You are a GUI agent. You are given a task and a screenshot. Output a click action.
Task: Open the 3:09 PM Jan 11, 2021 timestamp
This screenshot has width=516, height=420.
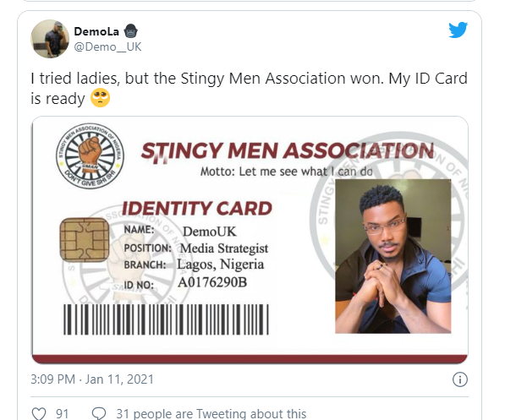[80, 379]
